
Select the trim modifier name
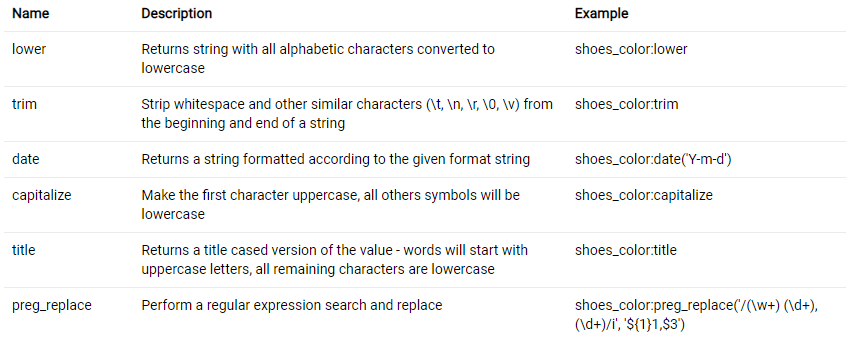click(24, 104)
